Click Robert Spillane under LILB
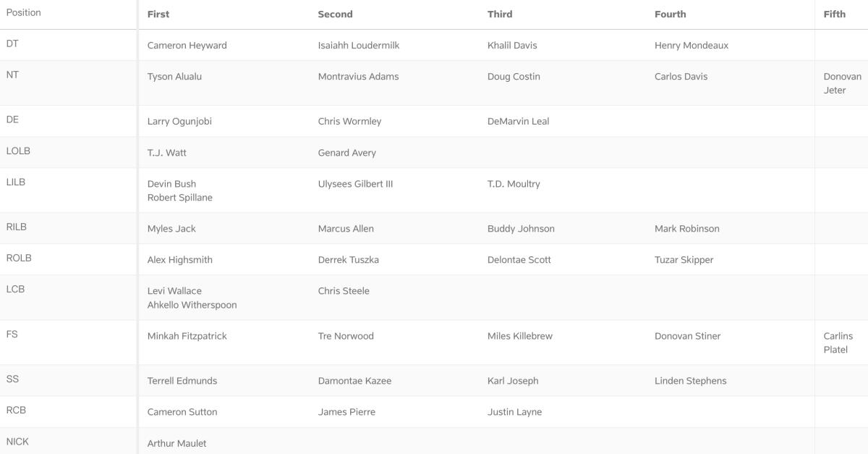 [179, 198]
